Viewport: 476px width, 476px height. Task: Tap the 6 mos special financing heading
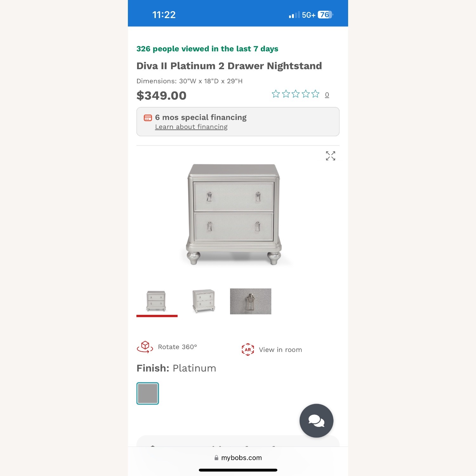[201, 117]
